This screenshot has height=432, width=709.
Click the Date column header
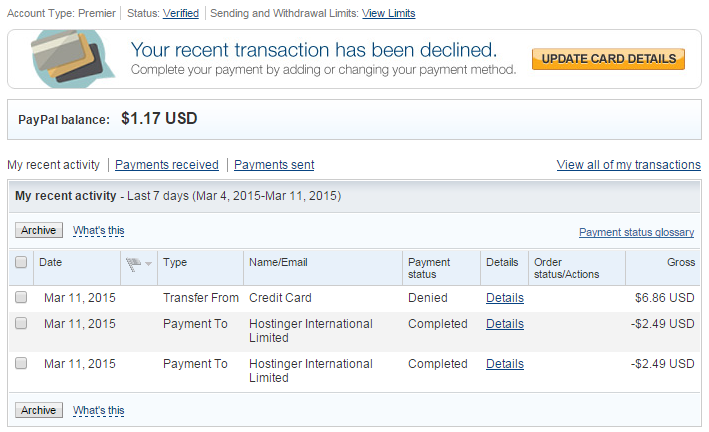tap(50, 263)
